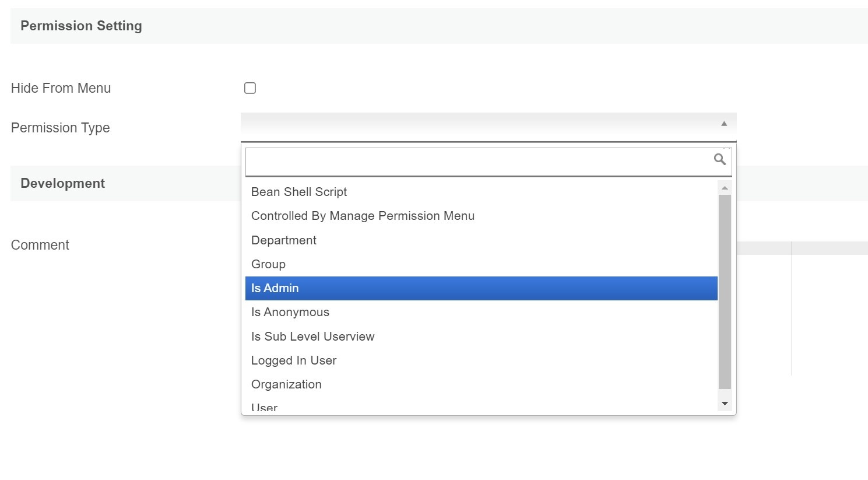
Task: Click the Permission Type select box
Action: [x=478, y=125]
